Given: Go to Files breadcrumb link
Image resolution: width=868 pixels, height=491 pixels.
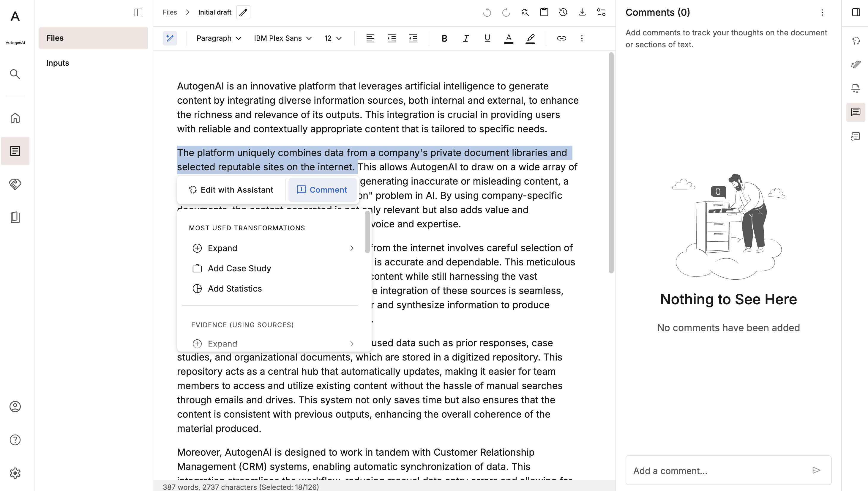Looking at the screenshot, I should pos(170,12).
